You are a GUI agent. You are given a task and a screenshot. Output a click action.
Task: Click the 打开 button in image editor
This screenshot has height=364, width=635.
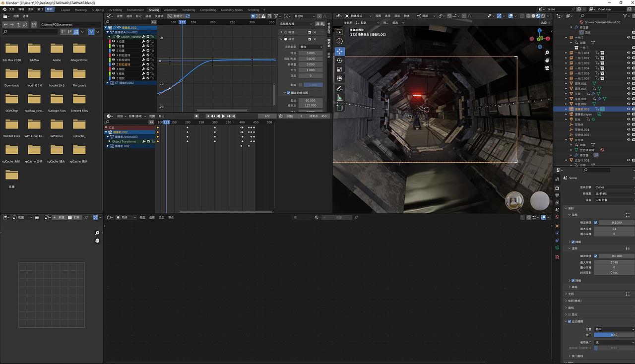pyautogui.click(x=74, y=217)
